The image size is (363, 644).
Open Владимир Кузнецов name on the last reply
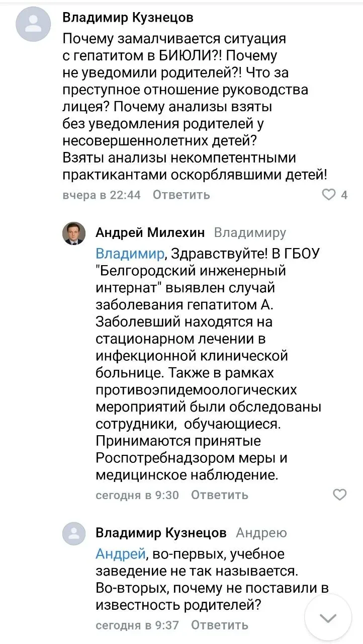click(161, 532)
